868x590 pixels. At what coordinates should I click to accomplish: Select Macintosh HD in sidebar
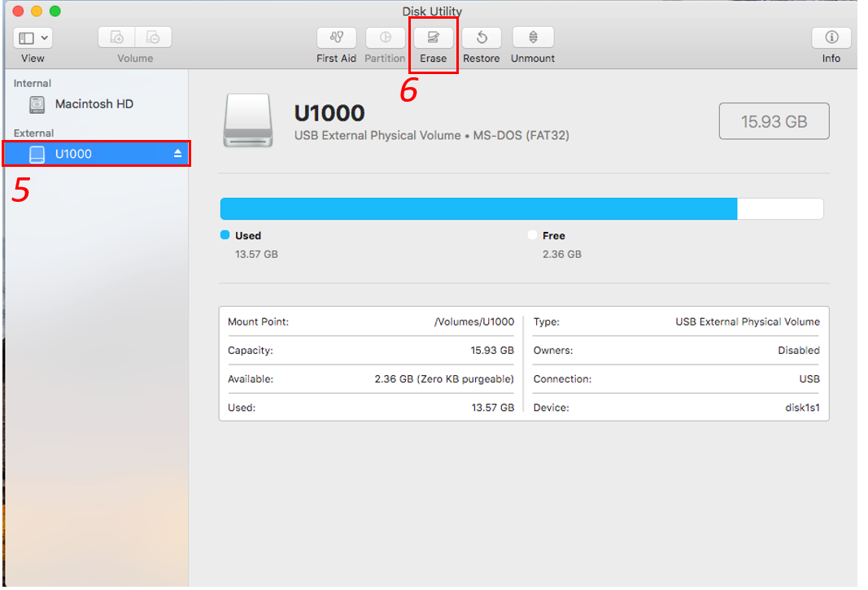[x=97, y=104]
